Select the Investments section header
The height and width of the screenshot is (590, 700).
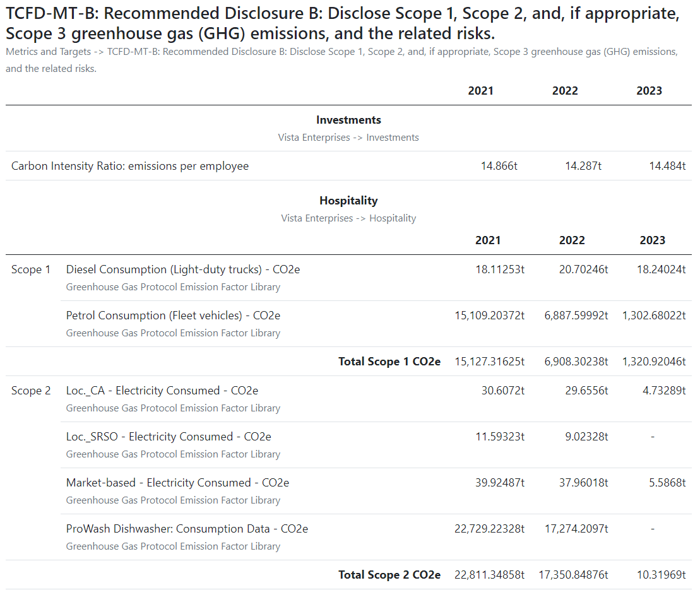click(x=348, y=119)
